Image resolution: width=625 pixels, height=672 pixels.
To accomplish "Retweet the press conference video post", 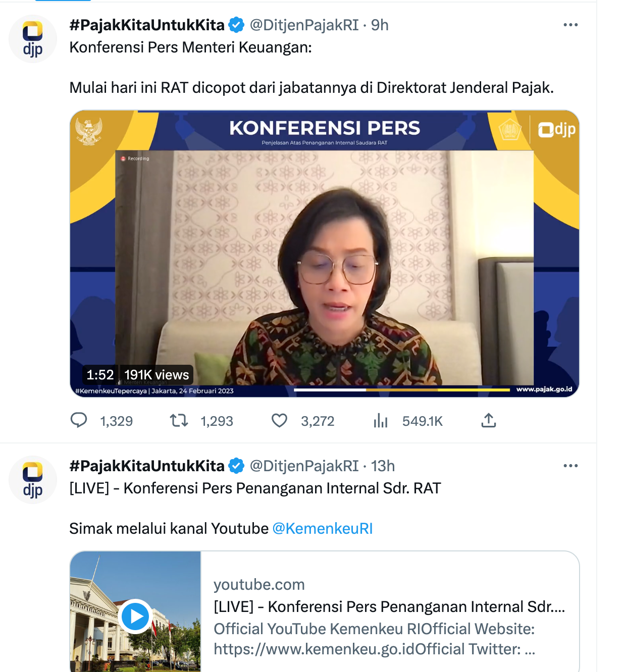I will click(179, 420).
